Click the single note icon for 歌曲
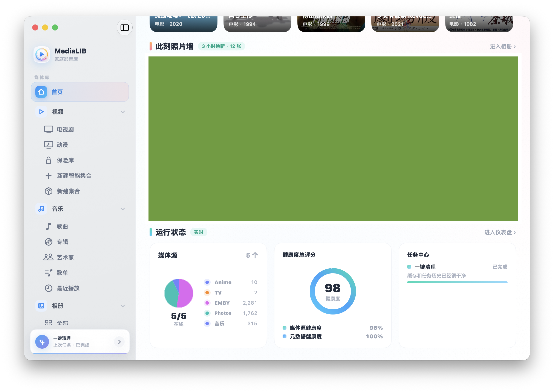This screenshot has width=554, height=392. pyautogui.click(x=48, y=226)
